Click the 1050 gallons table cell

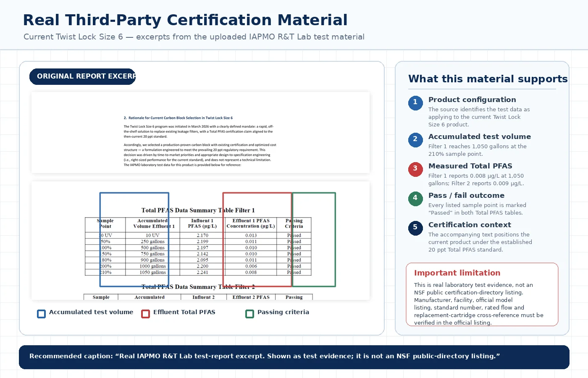coord(153,272)
